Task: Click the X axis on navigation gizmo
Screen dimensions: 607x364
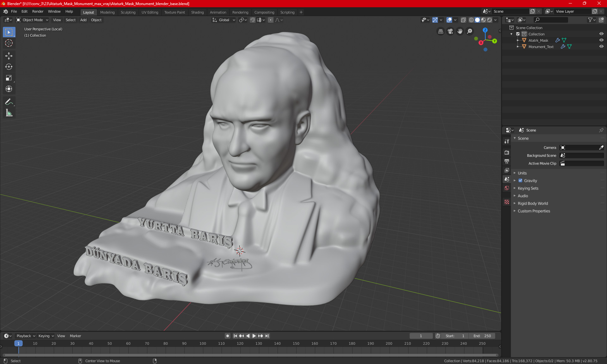Action: 481,43
